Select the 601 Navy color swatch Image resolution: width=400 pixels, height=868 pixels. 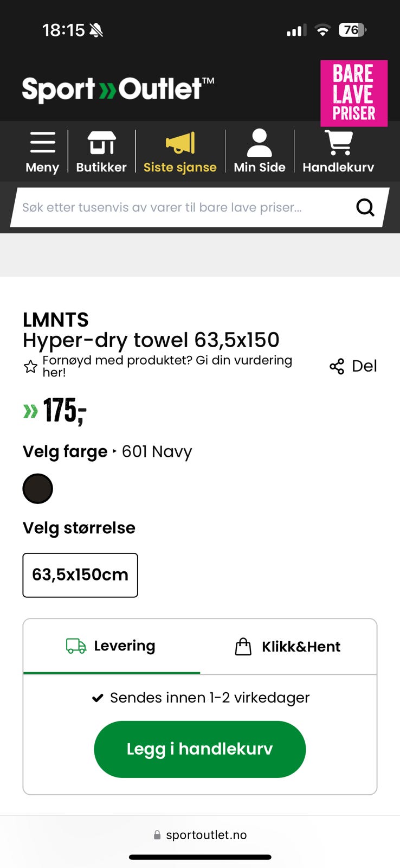[x=37, y=489]
